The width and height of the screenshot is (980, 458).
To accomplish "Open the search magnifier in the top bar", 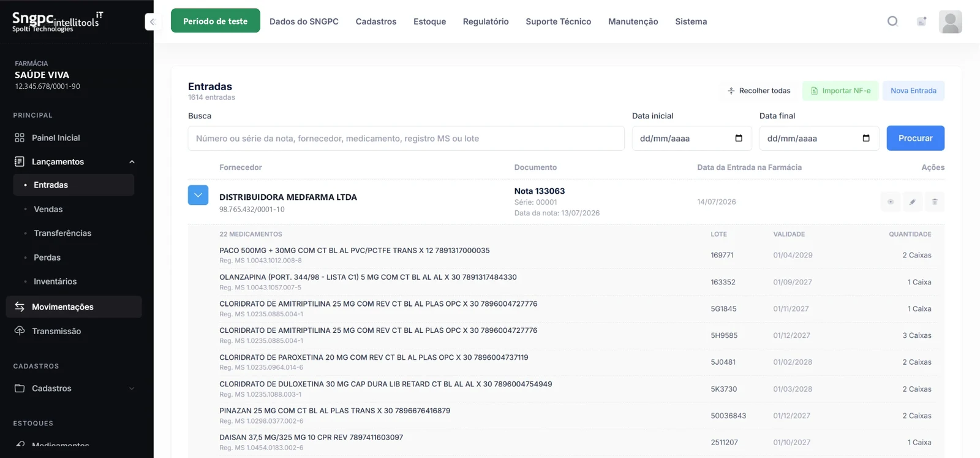I will click(892, 21).
